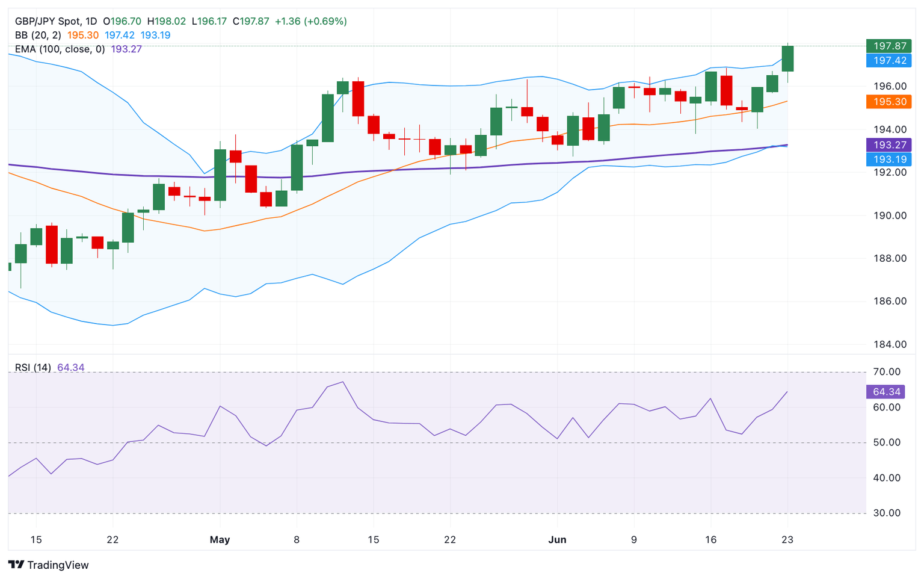The width and height of the screenshot is (924, 579).
Task: Click the blue 197.42 upper band tag
Action: [889, 60]
